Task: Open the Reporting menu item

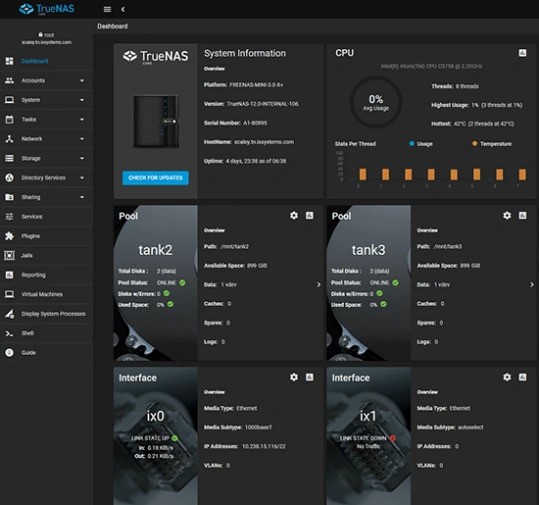Action: pos(46,275)
